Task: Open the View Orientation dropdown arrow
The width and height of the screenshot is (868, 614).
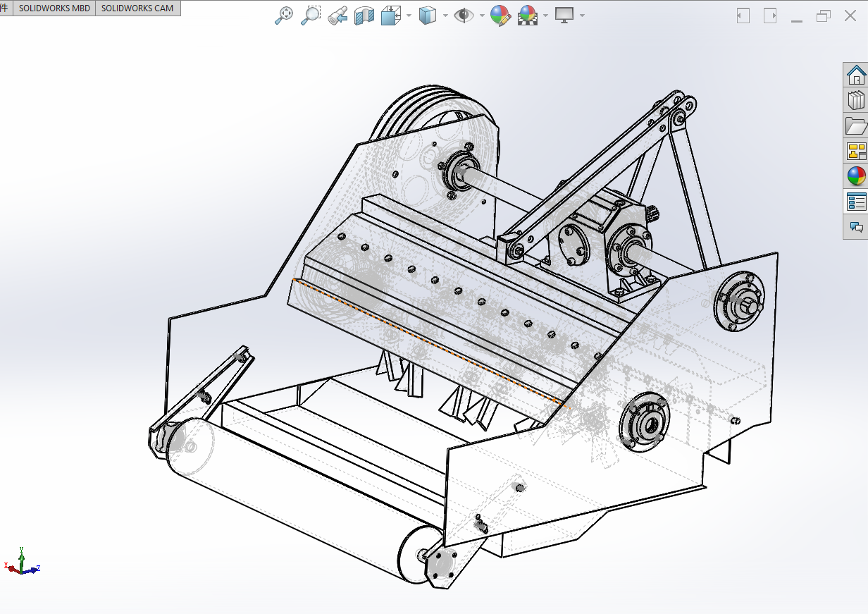Action: [x=409, y=16]
